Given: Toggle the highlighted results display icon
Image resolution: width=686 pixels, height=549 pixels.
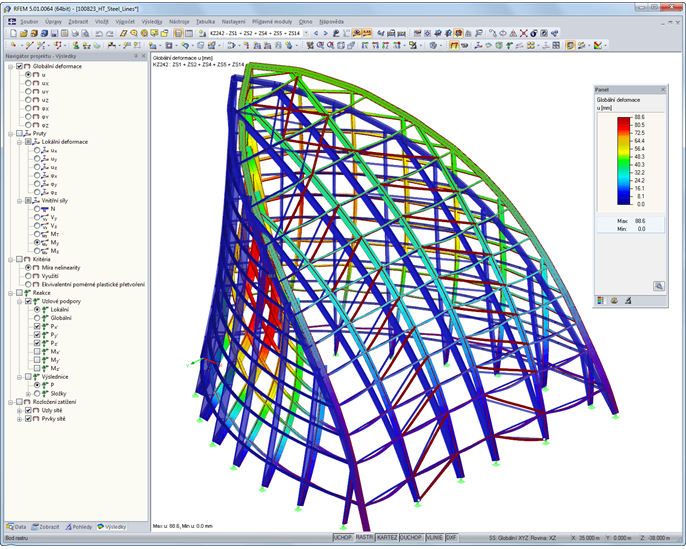Looking at the screenshot, I should [357, 33].
